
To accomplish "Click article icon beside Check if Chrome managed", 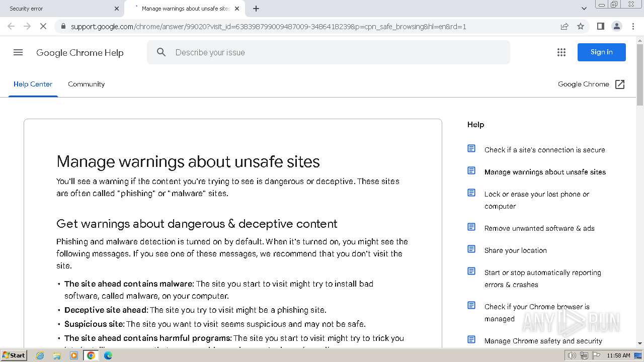I will click(471, 305).
